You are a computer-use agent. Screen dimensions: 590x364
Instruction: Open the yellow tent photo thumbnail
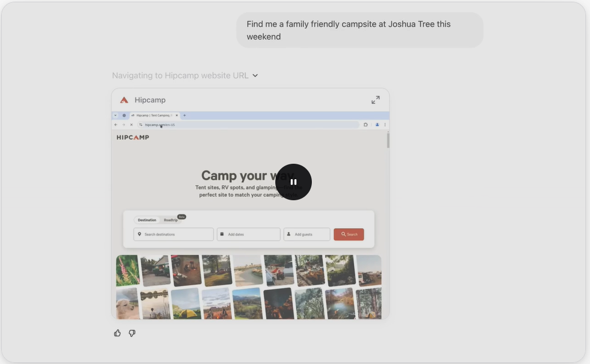coord(186,304)
